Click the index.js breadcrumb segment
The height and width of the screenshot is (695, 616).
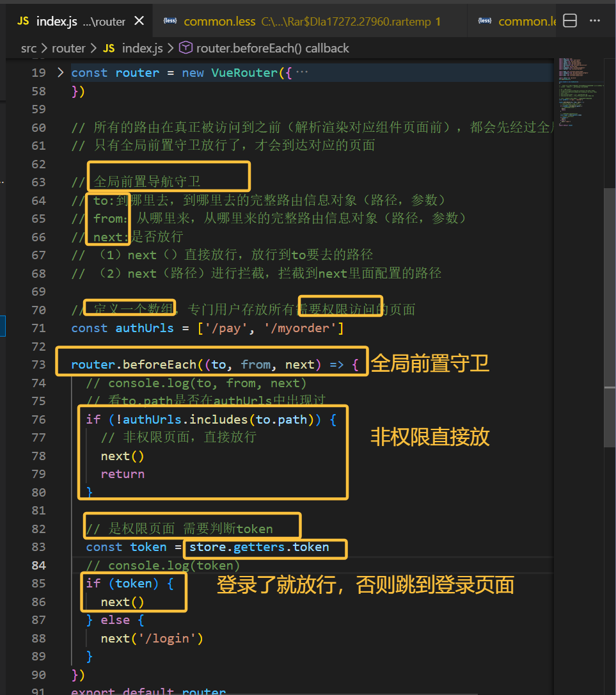point(142,48)
